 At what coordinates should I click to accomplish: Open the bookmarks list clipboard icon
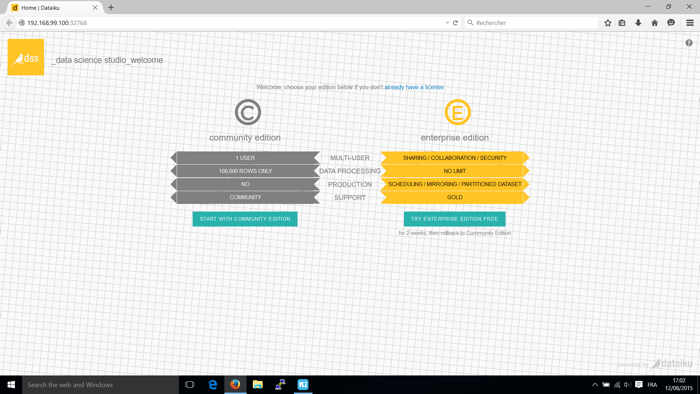click(622, 23)
